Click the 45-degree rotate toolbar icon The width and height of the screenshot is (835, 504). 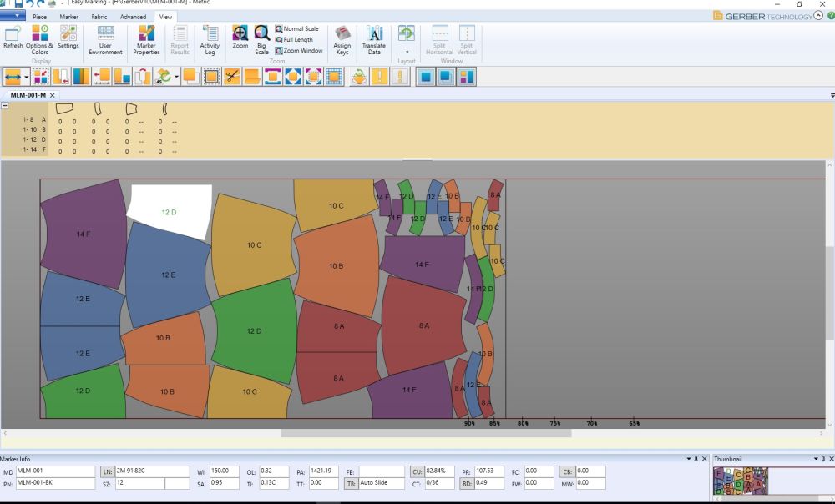pyautogui.click(x=163, y=77)
